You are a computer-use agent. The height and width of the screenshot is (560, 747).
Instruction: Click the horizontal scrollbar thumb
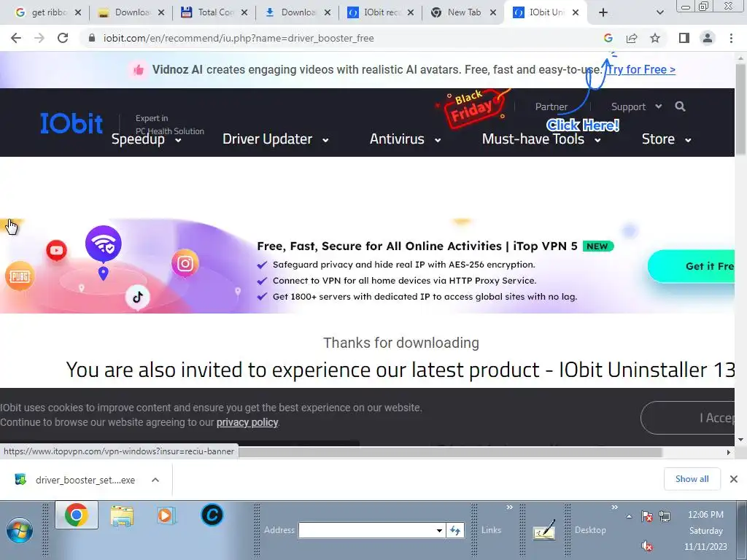[450, 452]
